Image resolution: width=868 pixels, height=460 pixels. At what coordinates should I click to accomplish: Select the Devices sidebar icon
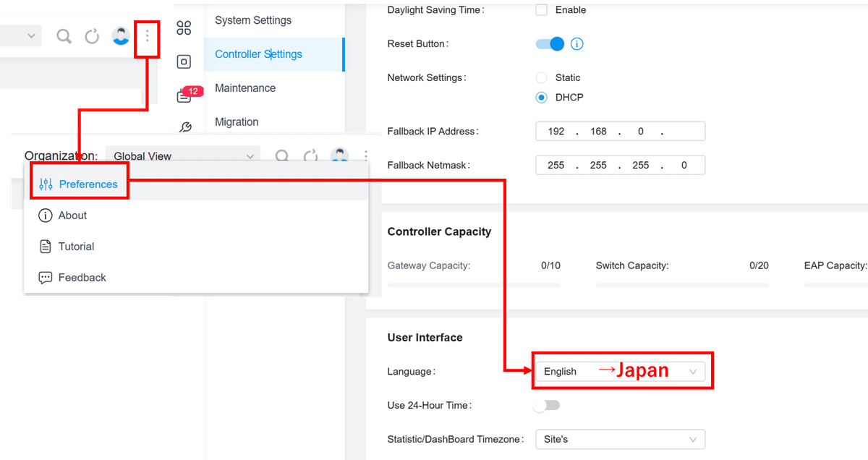pyautogui.click(x=184, y=61)
